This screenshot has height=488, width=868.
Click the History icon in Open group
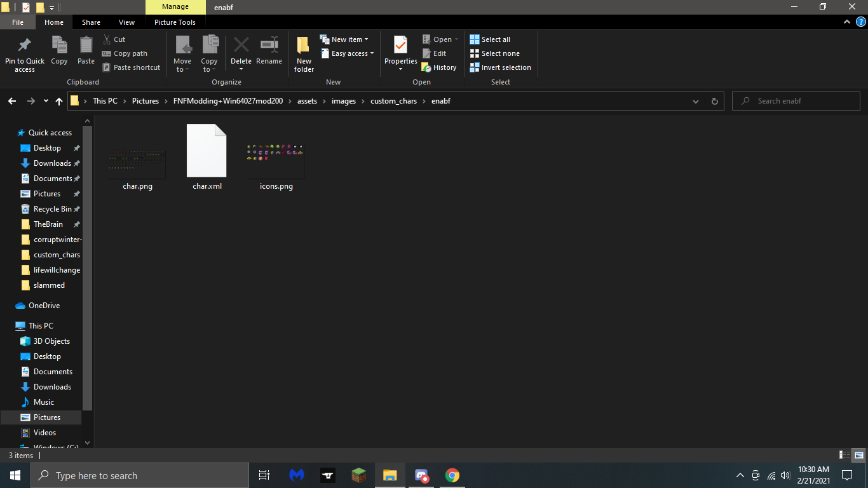(x=439, y=67)
